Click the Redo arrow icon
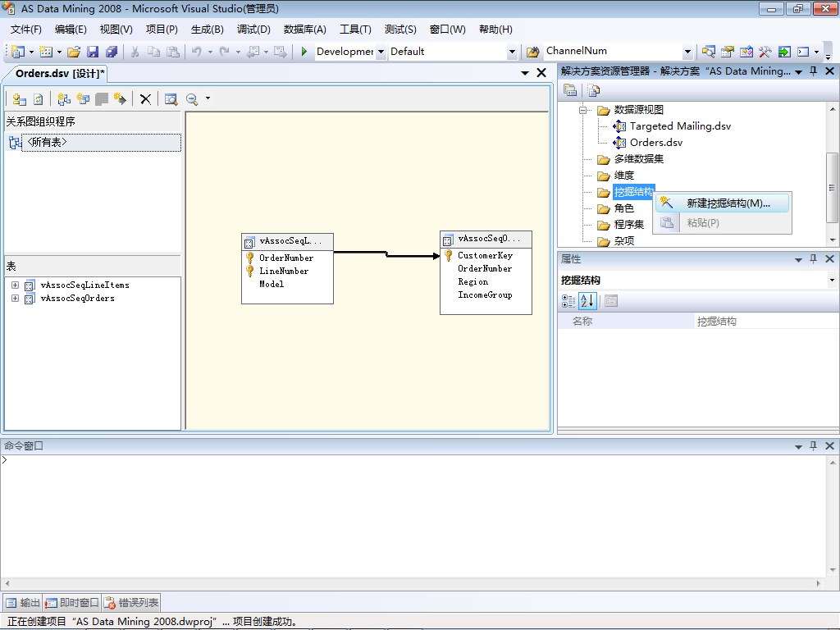Image resolution: width=840 pixels, height=630 pixels. point(225,52)
